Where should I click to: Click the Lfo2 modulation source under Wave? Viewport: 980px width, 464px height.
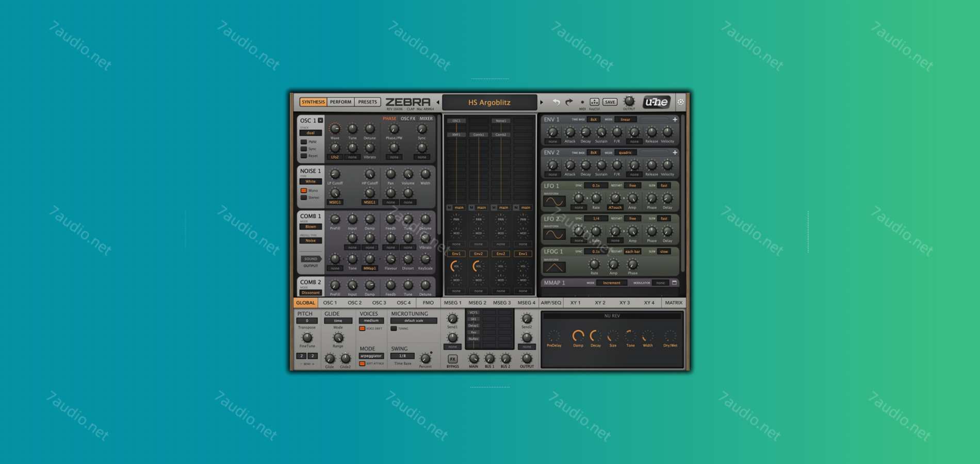tap(335, 157)
